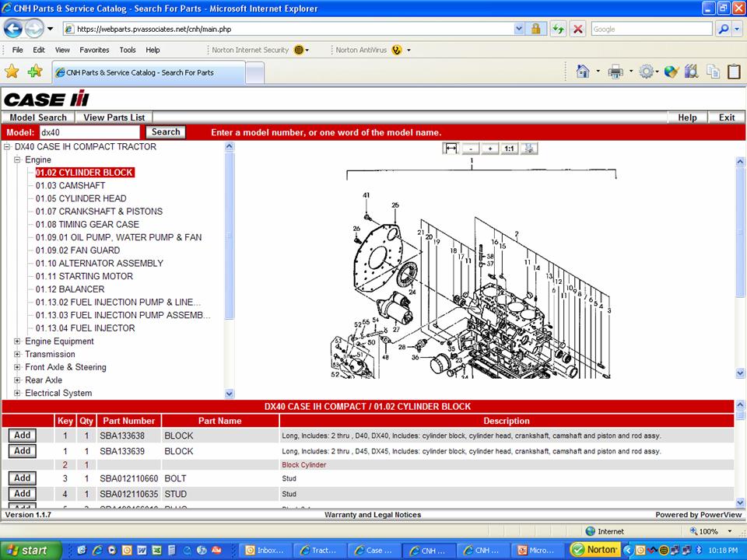This screenshot has height=560, width=747.
Task: Exit the parts catalog
Action: point(727,117)
